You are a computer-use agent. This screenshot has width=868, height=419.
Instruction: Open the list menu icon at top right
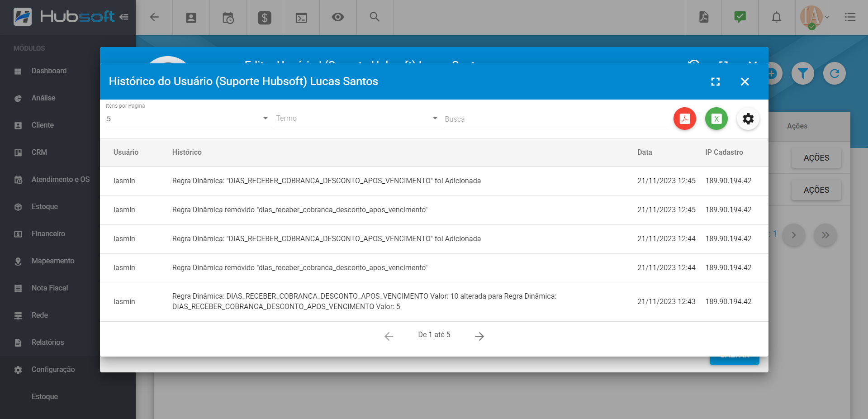pyautogui.click(x=850, y=17)
